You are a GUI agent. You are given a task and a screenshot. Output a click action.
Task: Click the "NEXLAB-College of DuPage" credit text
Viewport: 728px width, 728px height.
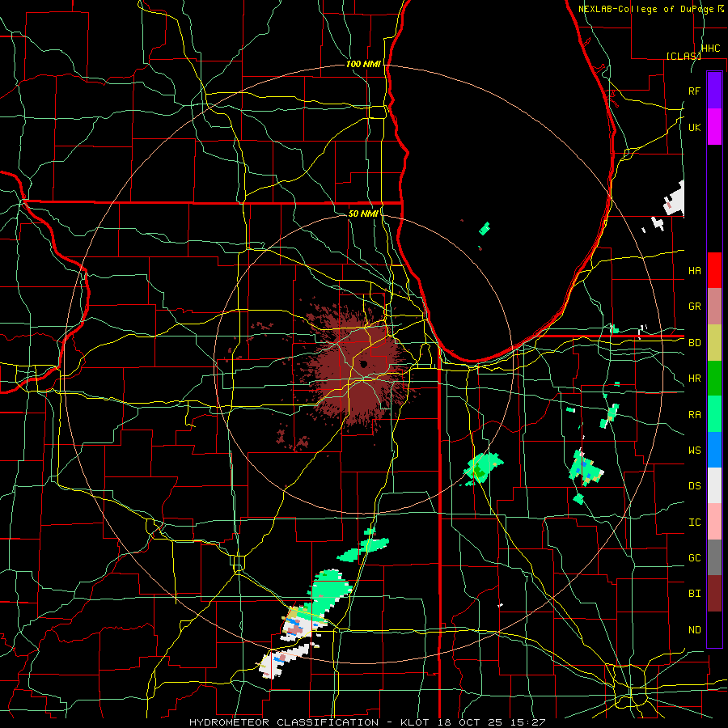tap(645, 9)
